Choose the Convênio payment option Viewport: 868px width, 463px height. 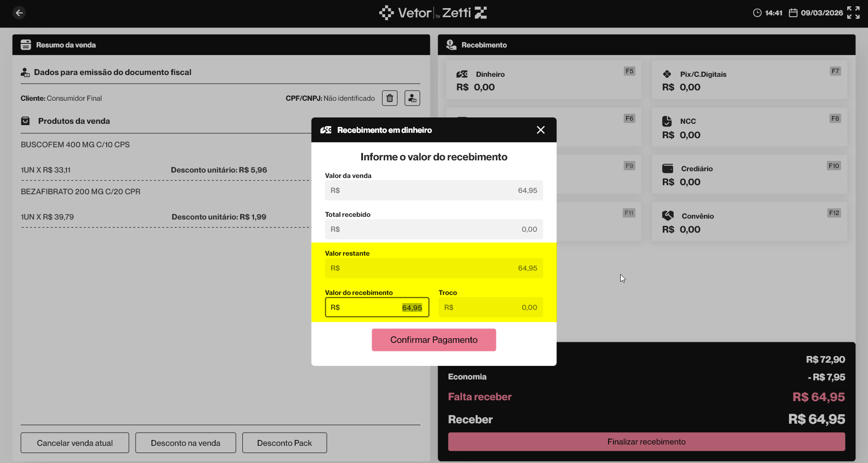click(749, 222)
